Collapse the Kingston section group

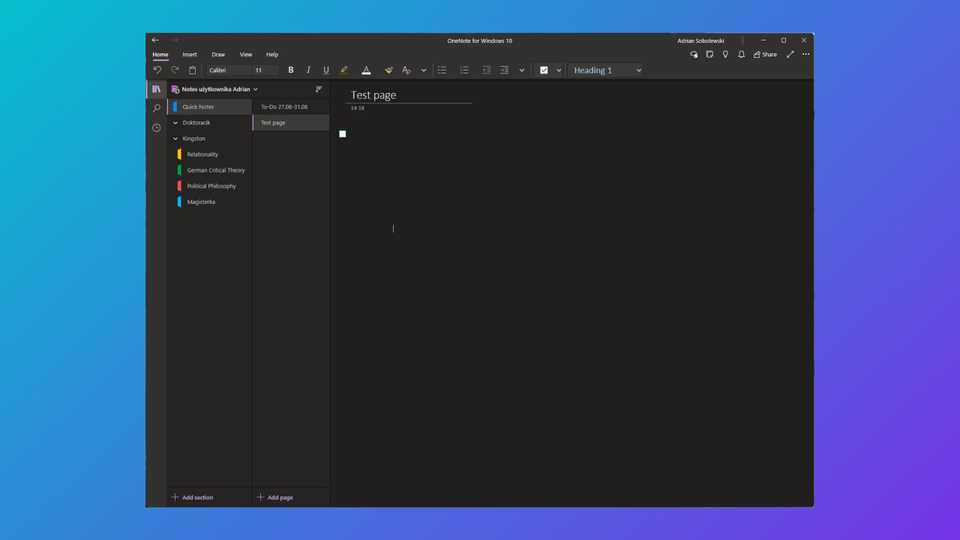point(175,138)
